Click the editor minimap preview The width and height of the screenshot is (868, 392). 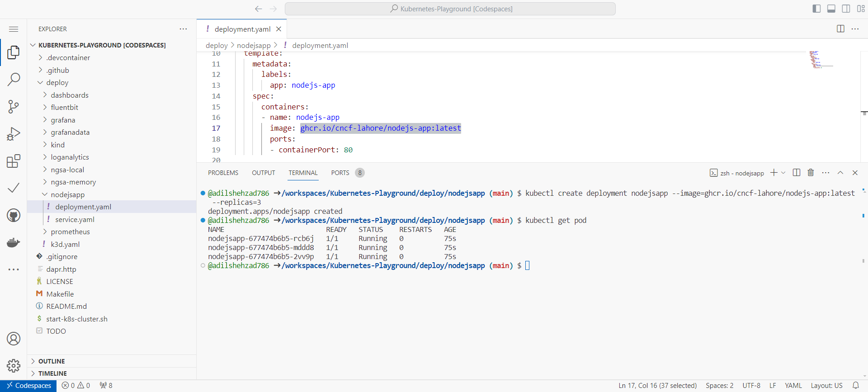coord(821,60)
